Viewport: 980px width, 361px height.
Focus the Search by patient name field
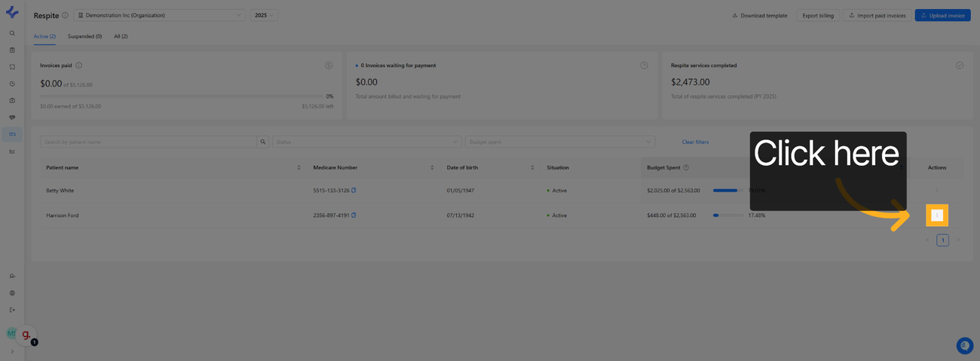[149, 142]
